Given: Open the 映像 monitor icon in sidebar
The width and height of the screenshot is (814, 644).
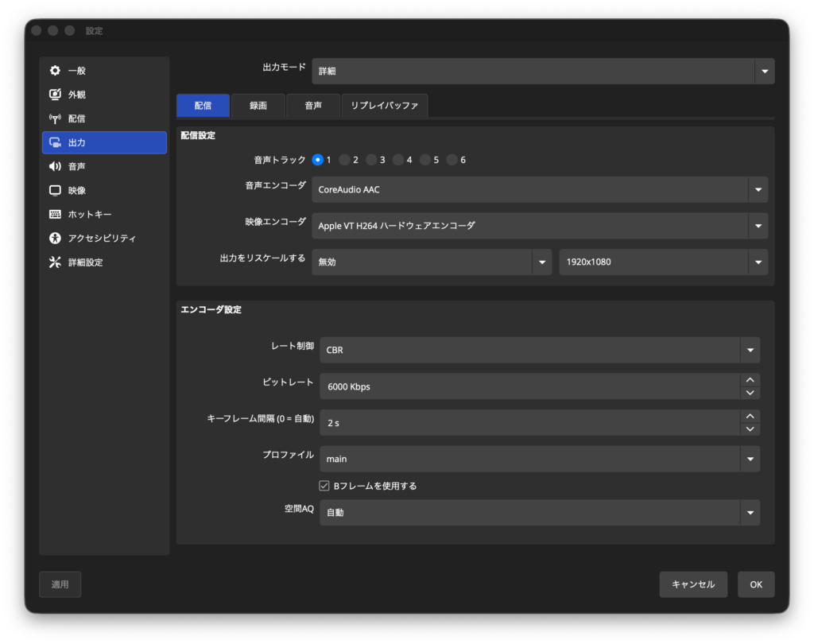Looking at the screenshot, I should coord(55,191).
